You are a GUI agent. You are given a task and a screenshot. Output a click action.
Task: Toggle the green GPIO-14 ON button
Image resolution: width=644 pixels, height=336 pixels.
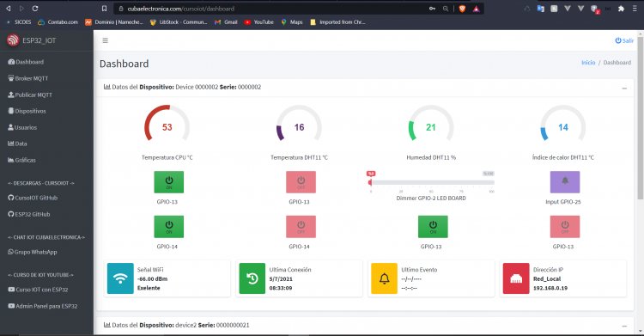pyautogui.click(x=169, y=227)
